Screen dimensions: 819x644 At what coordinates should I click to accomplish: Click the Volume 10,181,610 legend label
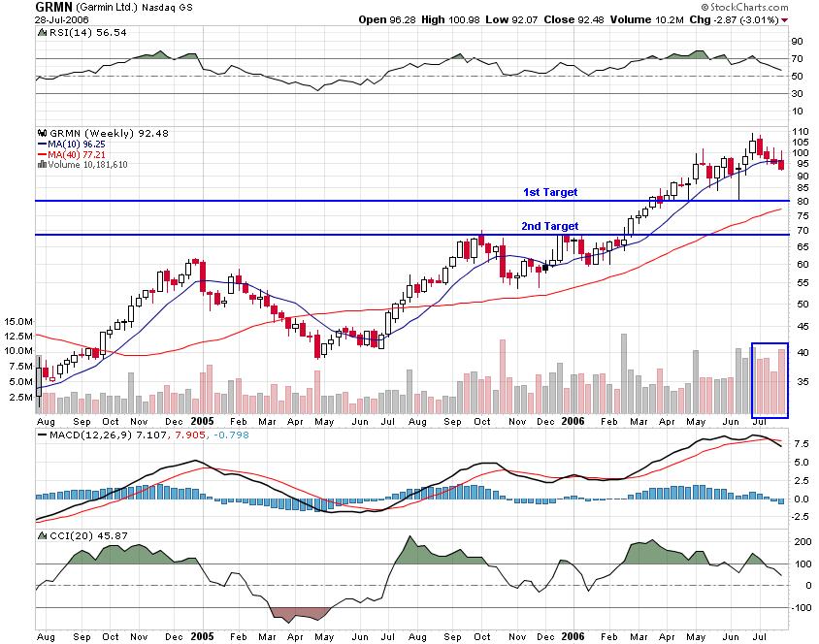coord(87,164)
